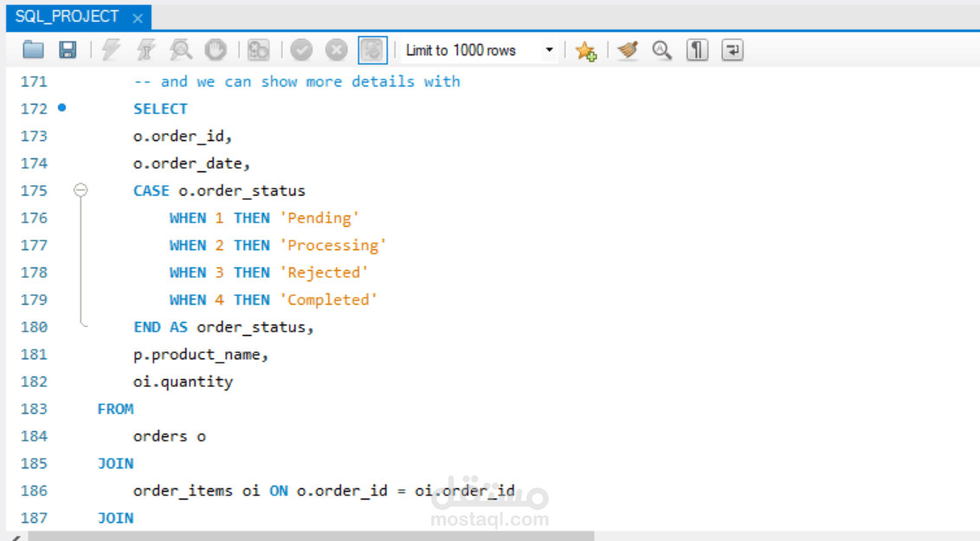
Task: Execute the statement under cursor
Action: 145,50
